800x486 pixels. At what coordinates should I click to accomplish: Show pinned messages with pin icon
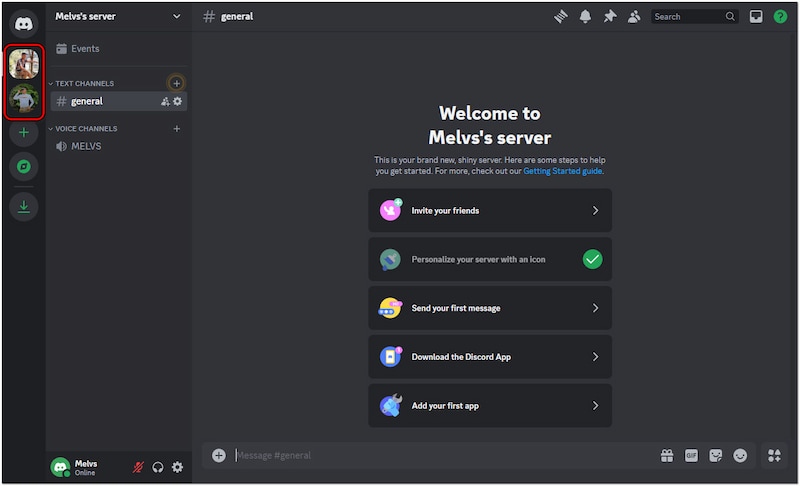tap(610, 16)
